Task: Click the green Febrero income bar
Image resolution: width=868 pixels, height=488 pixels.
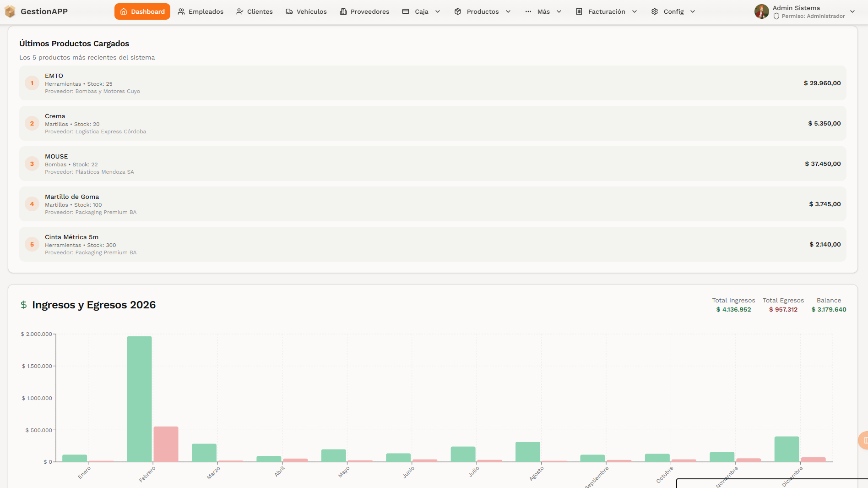Action: (139, 399)
